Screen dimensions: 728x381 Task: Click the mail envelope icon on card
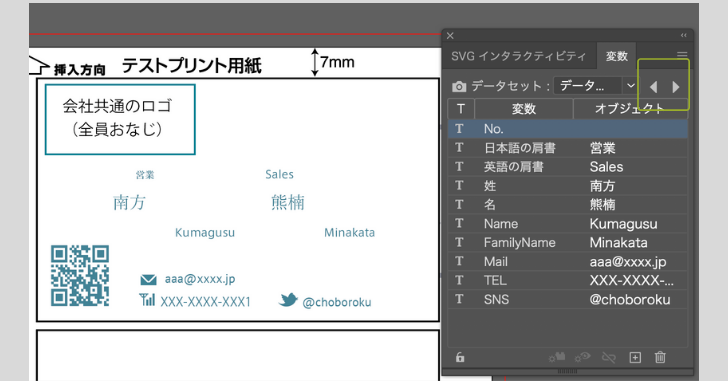(x=148, y=280)
